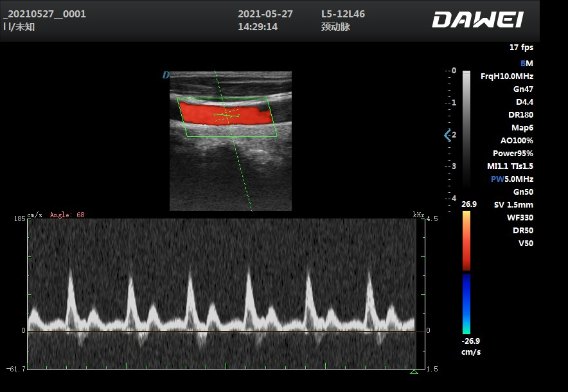This screenshot has width=568, height=392.
Task: Click the patient ID '_20210527__0001'
Action: tap(44, 14)
